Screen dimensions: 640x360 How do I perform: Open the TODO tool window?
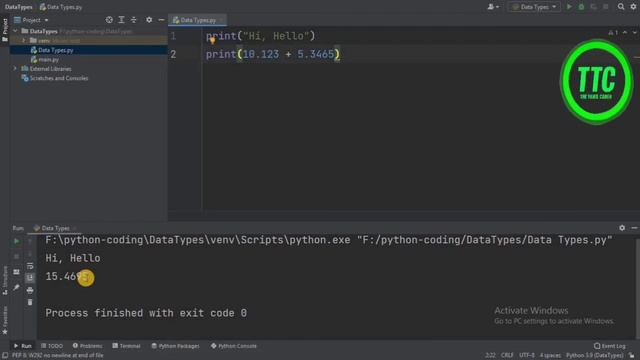tap(52, 346)
